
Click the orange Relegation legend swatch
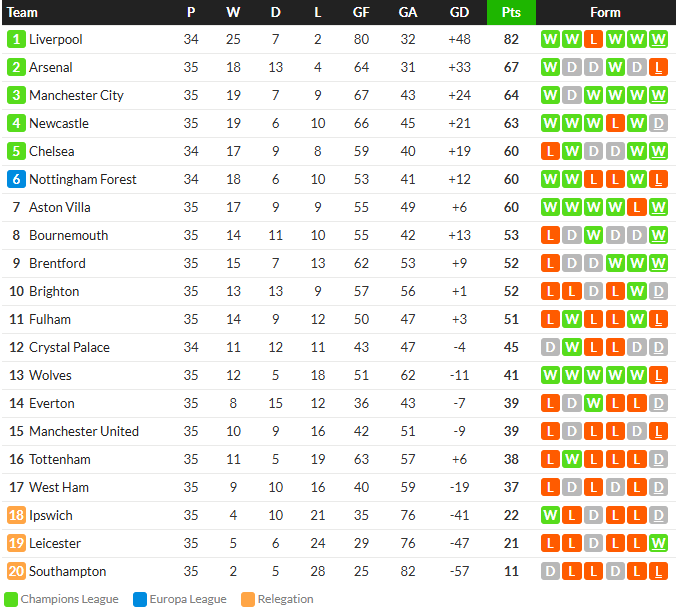pyautogui.click(x=248, y=599)
